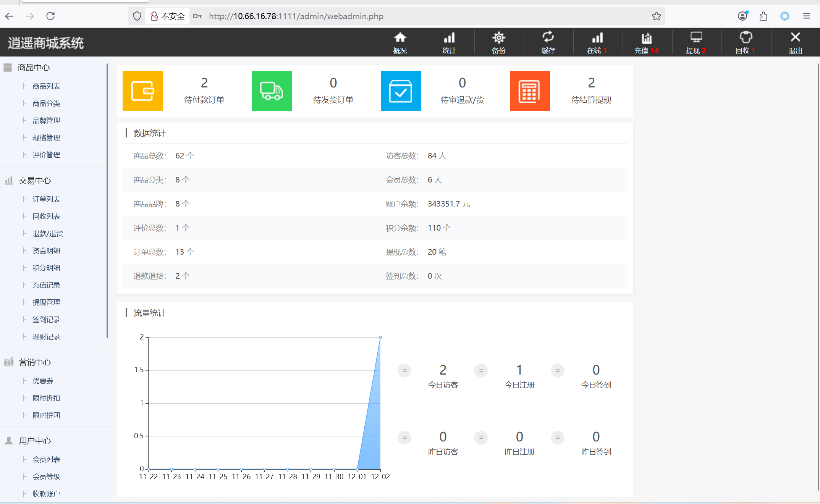Click the orange 待结算提现 calculator tile
The width and height of the screenshot is (820, 504).
tap(530, 91)
